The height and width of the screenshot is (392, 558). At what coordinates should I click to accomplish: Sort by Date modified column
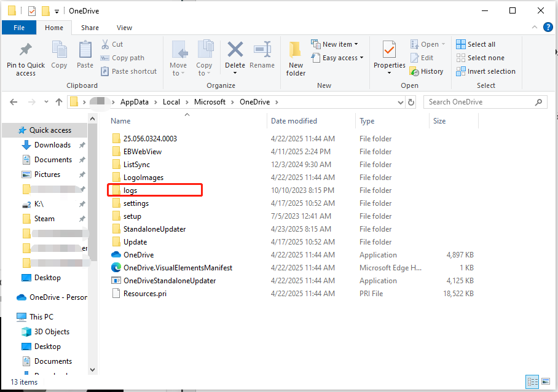[294, 121]
